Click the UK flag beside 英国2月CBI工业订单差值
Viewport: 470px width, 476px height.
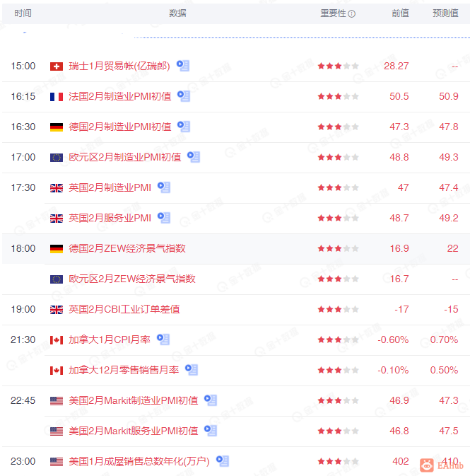pos(57,310)
